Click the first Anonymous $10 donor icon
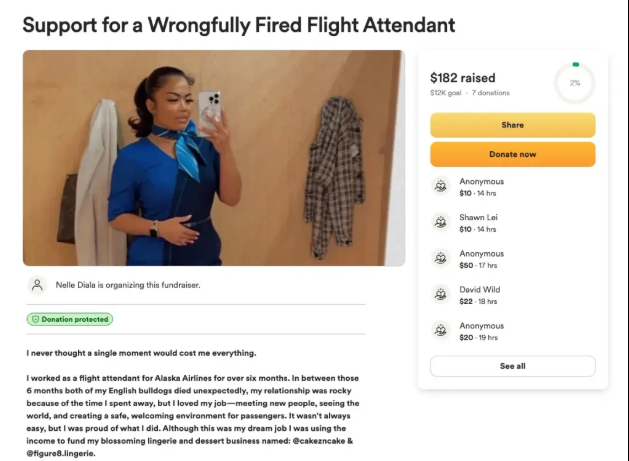The height and width of the screenshot is (461, 629). tap(441, 186)
